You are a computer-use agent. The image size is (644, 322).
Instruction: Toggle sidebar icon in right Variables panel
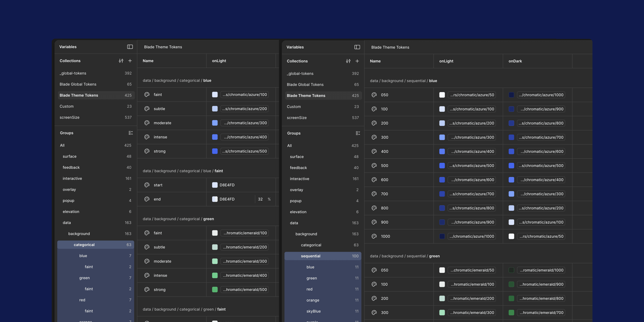pyautogui.click(x=357, y=47)
